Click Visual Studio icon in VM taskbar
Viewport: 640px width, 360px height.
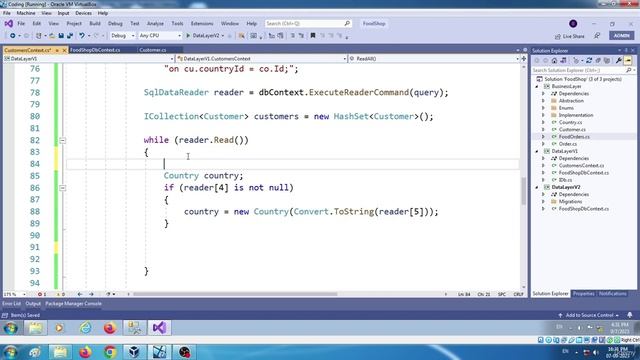[160, 328]
